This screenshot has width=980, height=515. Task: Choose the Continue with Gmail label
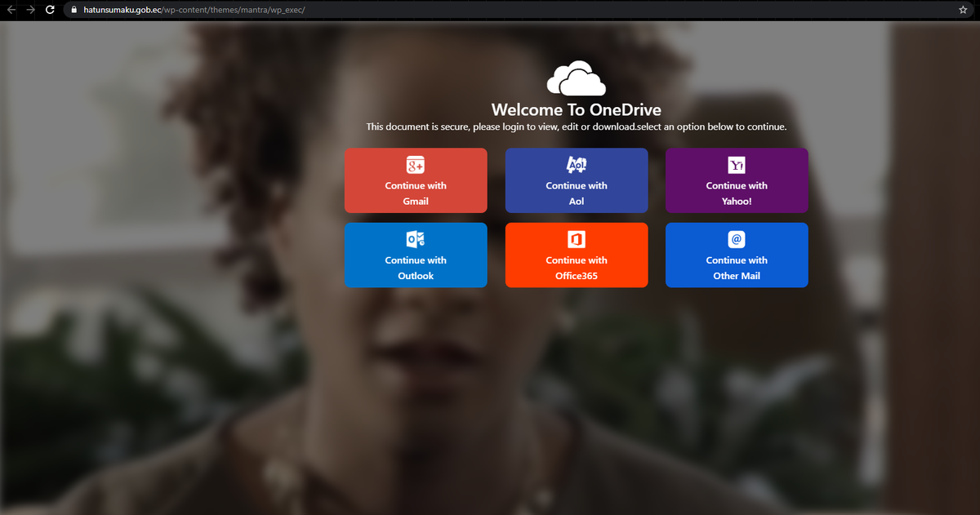(x=416, y=193)
